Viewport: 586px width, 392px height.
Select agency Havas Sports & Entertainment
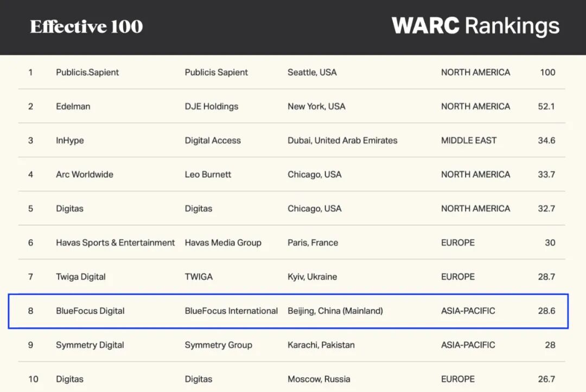point(115,243)
